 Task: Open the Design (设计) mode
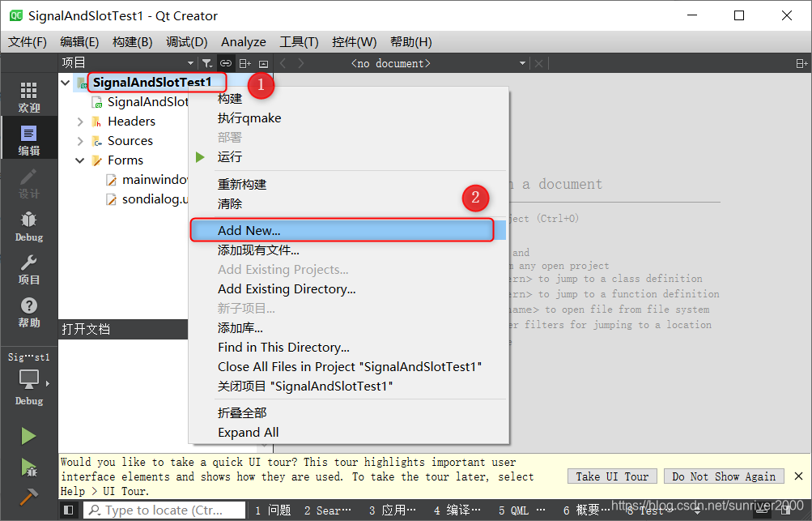28,183
